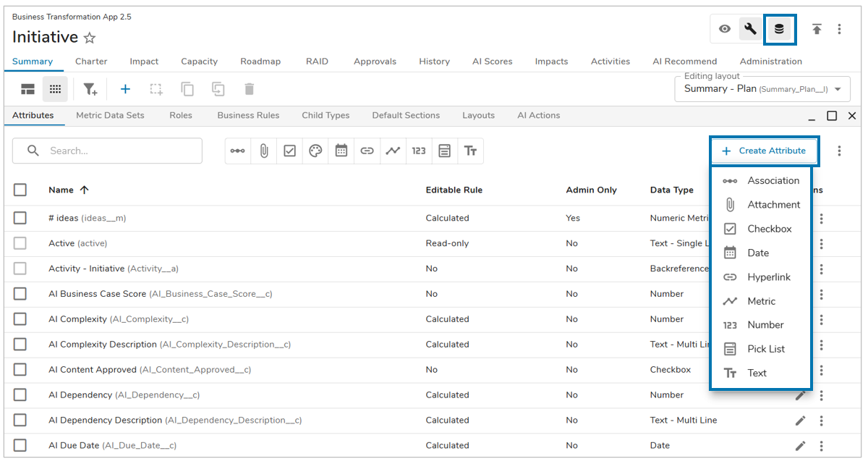868x464 pixels.
Task: Open the Business Rules tab
Action: (x=248, y=115)
